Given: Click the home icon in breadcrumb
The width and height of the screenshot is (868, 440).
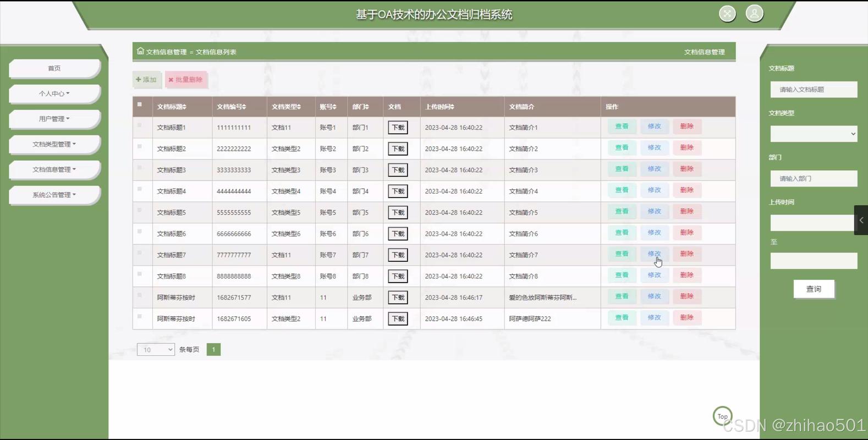Looking at the screenshot, I should (140, 51).
